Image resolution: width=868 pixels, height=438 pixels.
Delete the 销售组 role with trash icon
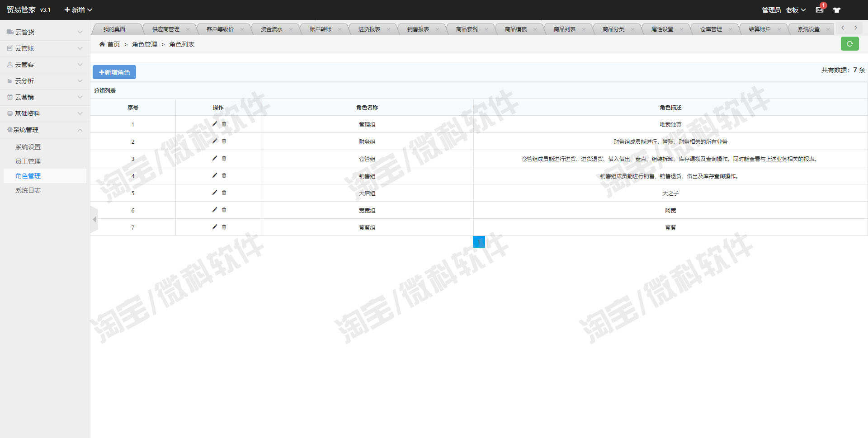224,175
